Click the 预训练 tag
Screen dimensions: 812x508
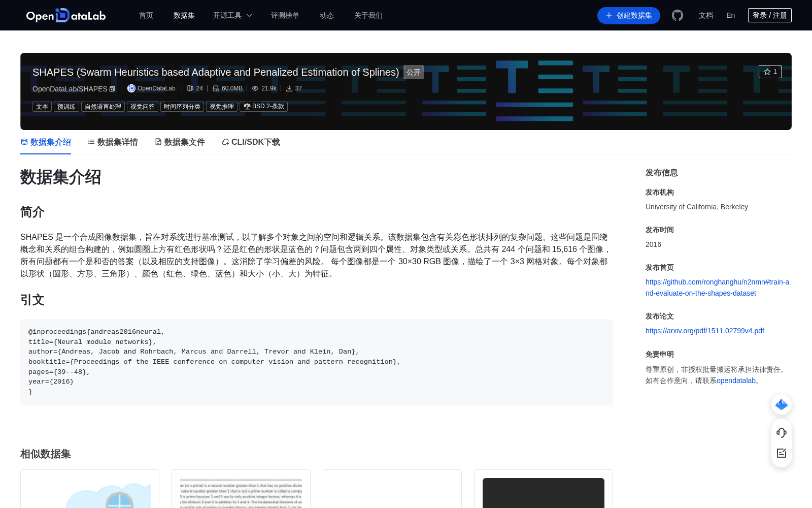(x=66, y=107)
